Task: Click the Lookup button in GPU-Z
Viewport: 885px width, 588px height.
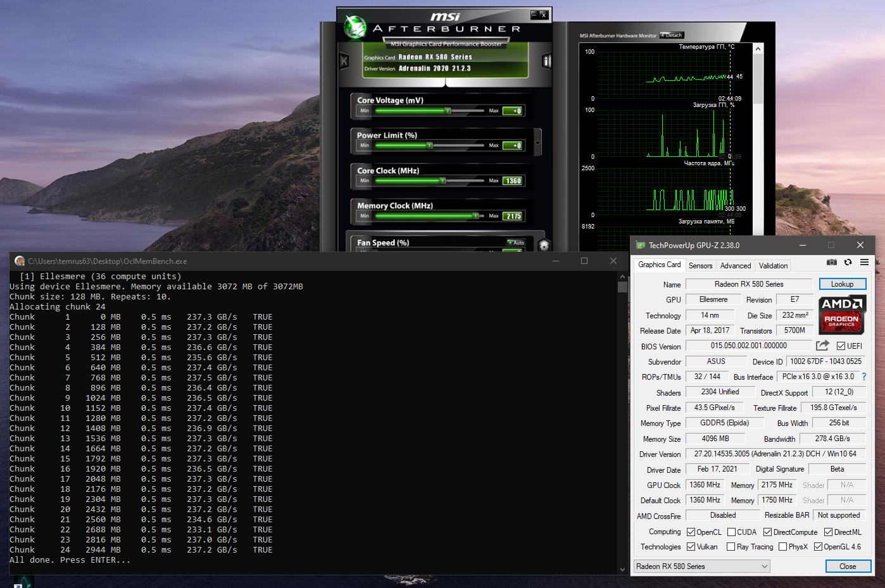Action: point(842,284)
